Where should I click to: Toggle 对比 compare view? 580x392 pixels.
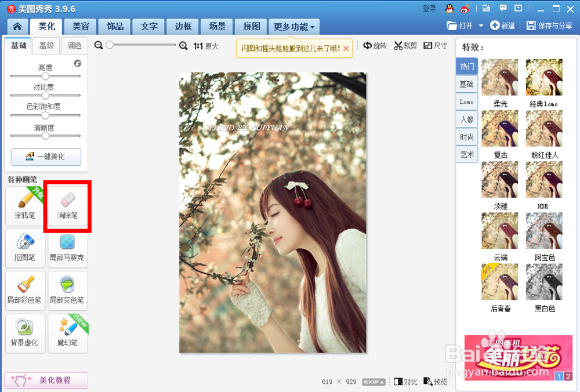click(405, 382)
